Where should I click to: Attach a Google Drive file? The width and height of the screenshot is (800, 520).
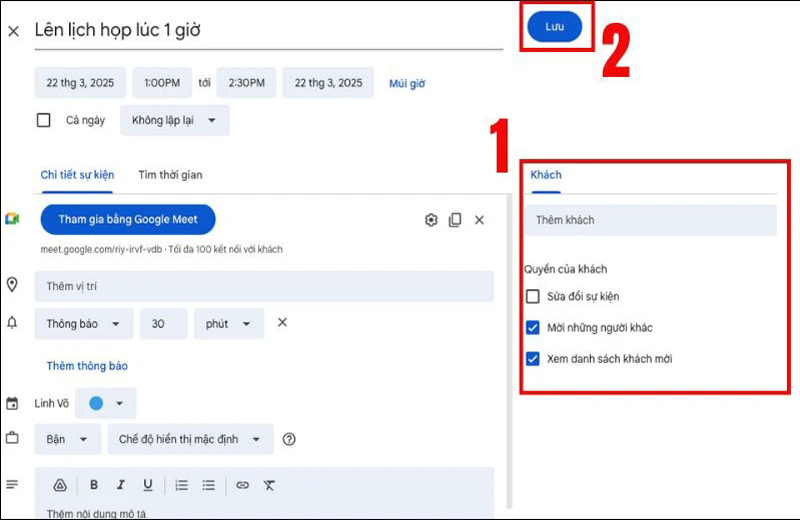(x=60, y=485)
